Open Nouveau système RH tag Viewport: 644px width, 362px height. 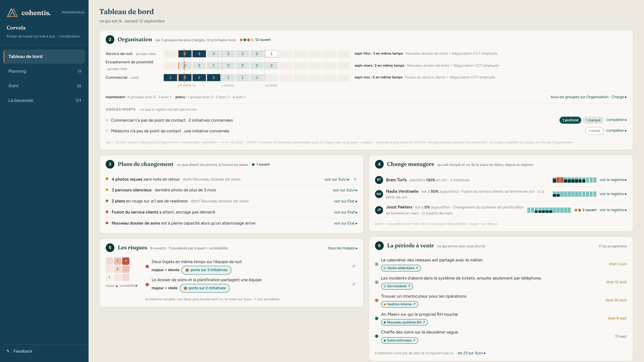(x=404, y=322)
